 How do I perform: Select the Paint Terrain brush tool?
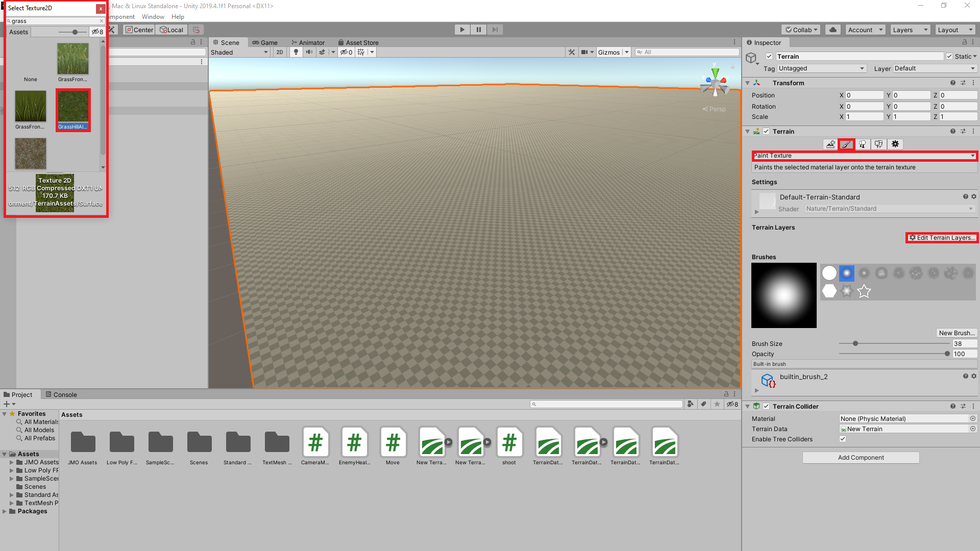click(x=846, y=144)
